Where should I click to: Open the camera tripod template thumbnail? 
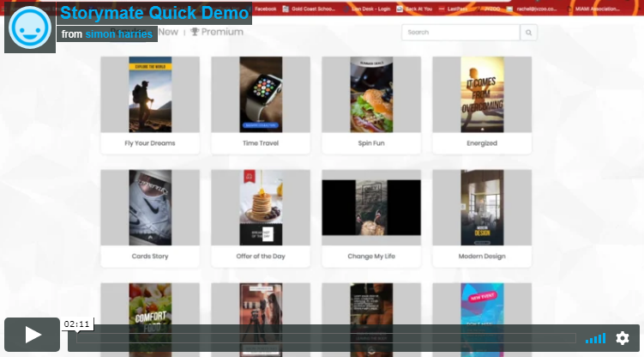point(261,319)
